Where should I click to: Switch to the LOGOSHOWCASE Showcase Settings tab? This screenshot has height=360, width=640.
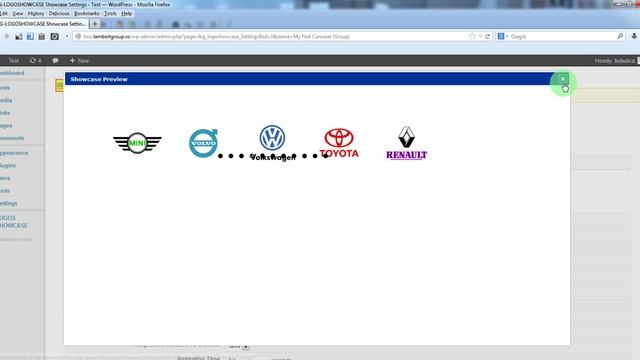coord(44,24)
